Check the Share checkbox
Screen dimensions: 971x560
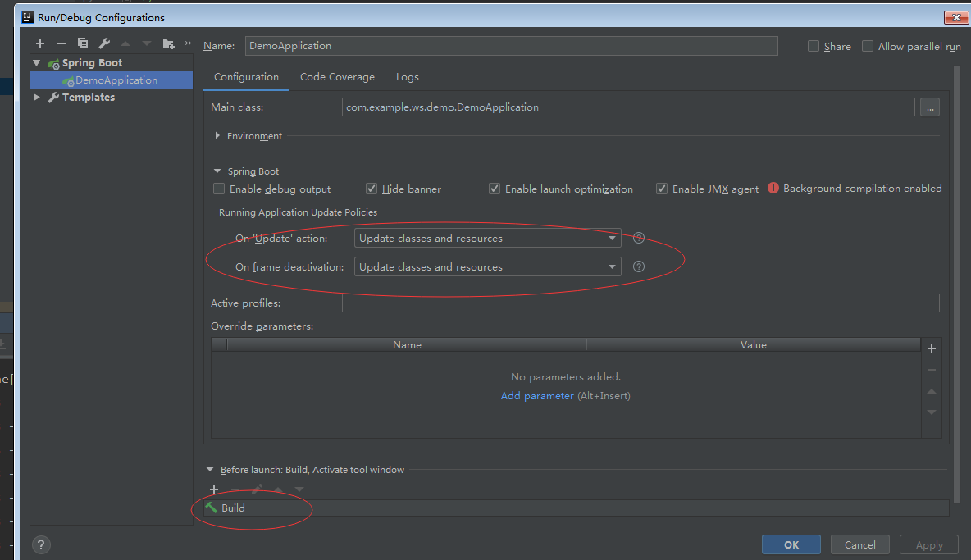(814, 46)
